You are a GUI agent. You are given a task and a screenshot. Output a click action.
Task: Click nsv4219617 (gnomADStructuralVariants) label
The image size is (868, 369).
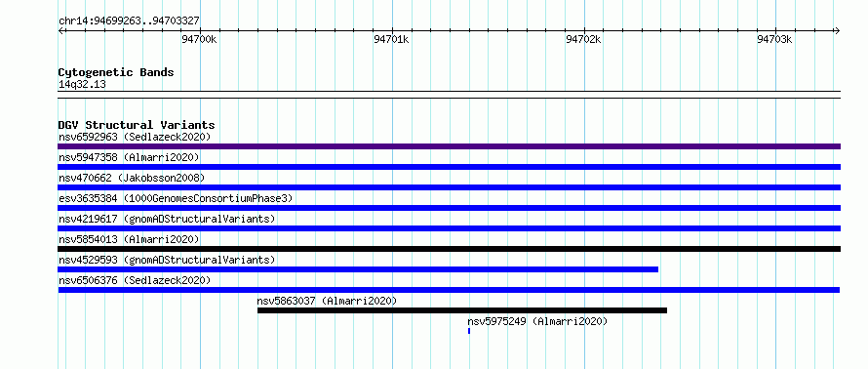(167, 219)
